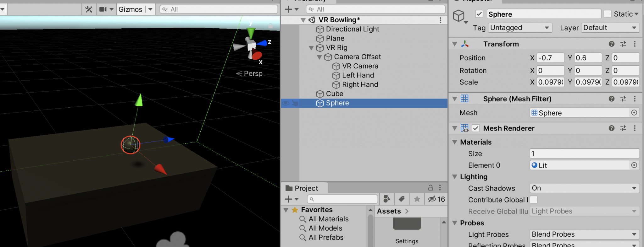This screenshot has height=247, width=644.
Task: Click the Mesh object picker circle
Action: 634,113
